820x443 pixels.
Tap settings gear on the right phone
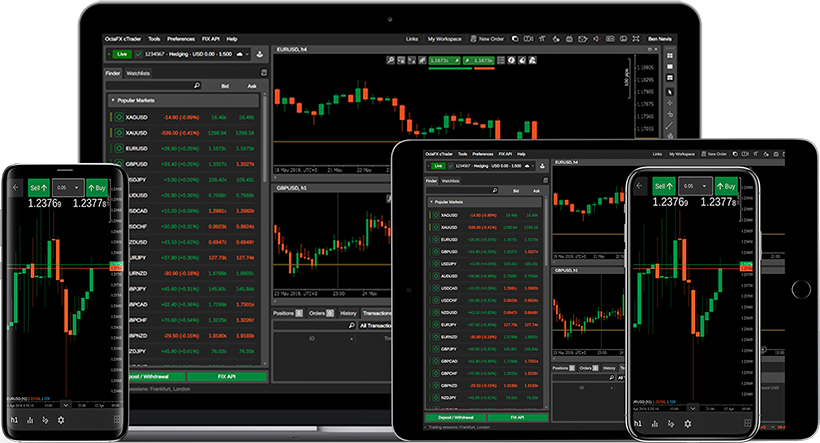point(688,424)
